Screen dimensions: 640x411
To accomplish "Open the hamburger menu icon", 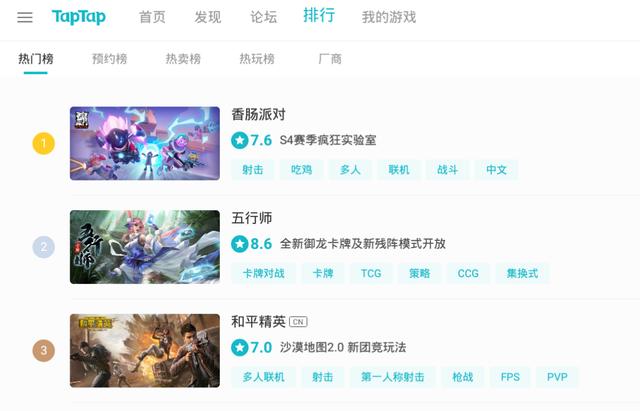I will [x=25, y=17].
